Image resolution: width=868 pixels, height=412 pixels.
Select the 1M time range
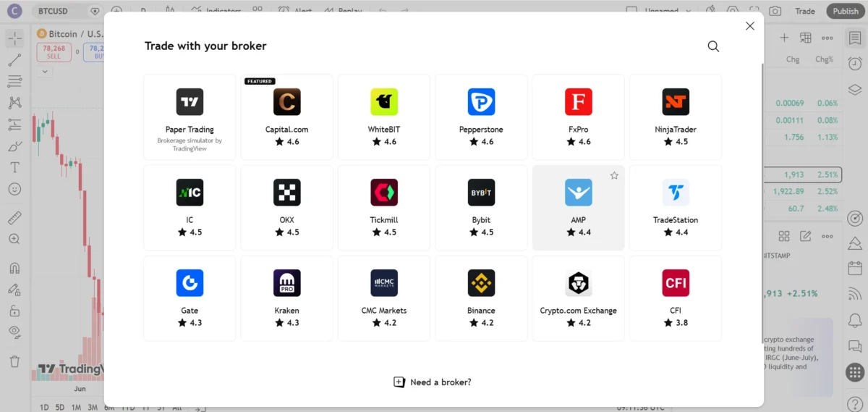pos(76,408)
